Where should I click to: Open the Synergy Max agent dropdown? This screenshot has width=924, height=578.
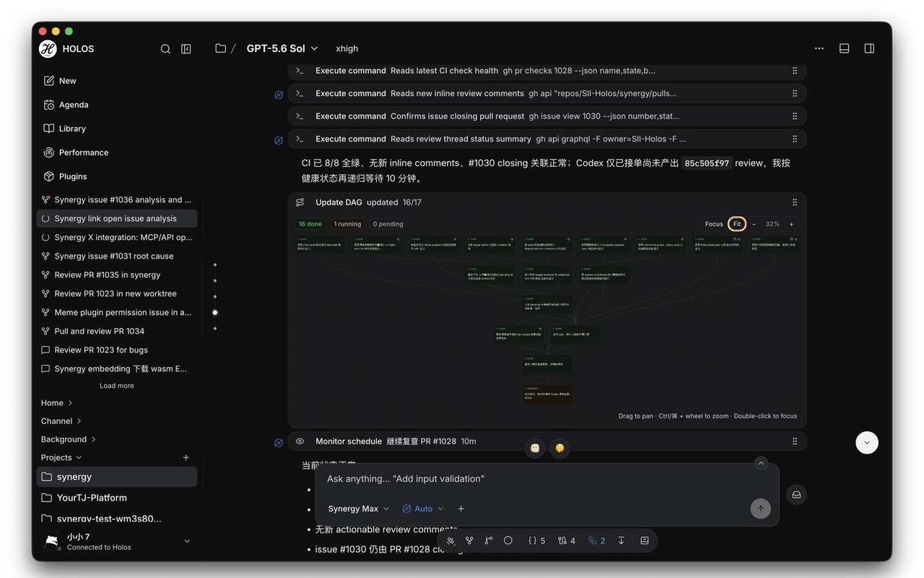pos(359,509)
